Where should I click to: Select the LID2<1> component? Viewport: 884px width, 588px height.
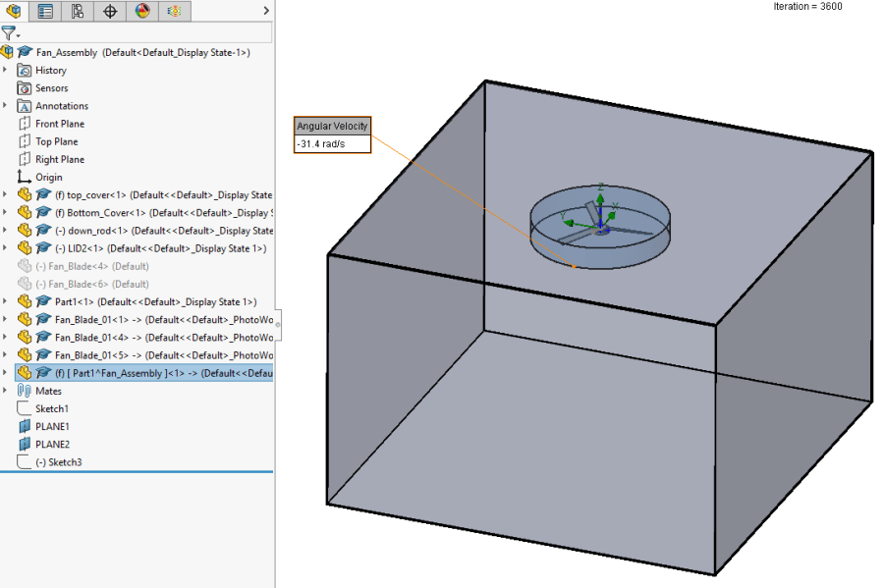coord(160,248)
